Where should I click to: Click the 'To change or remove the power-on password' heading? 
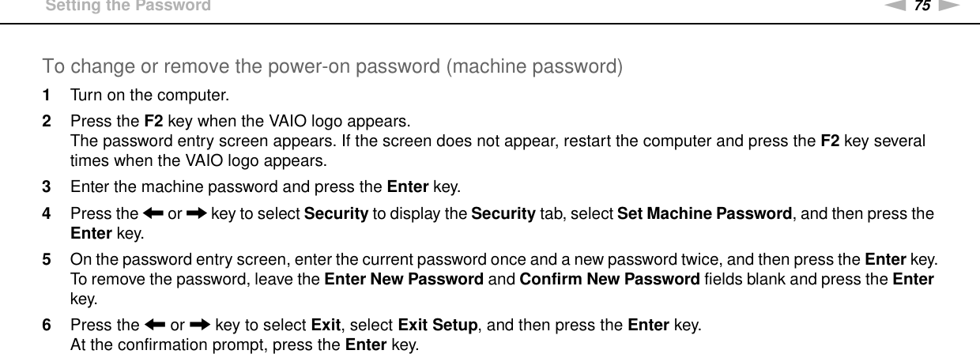coord(333,66)
